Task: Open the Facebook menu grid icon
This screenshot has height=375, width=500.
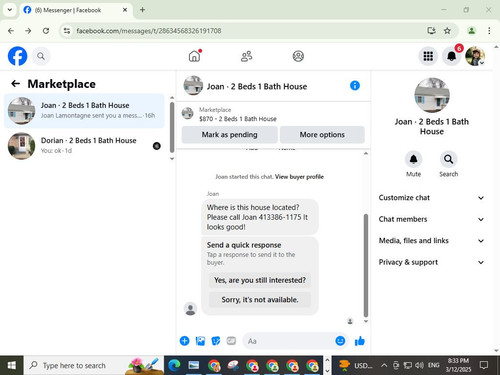Action: (x=428, y=56)
